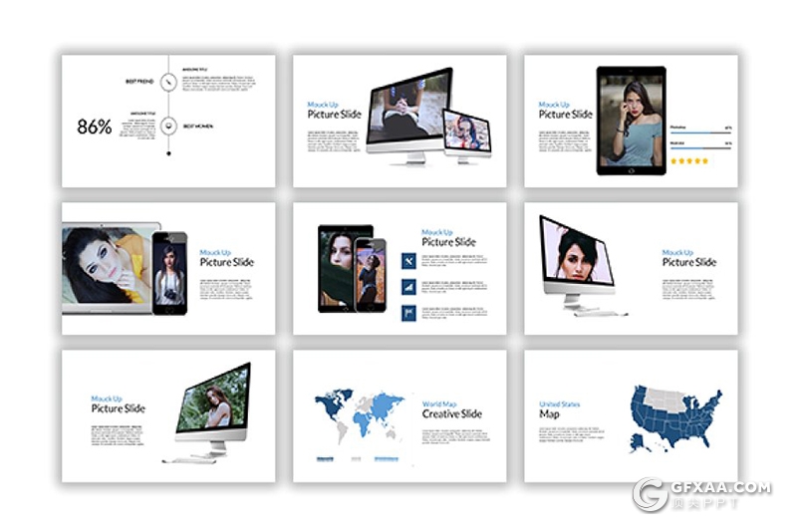Click the middle blue square chart icon
This screenshot has height=532, width=797.
click(x=408, y=287)
